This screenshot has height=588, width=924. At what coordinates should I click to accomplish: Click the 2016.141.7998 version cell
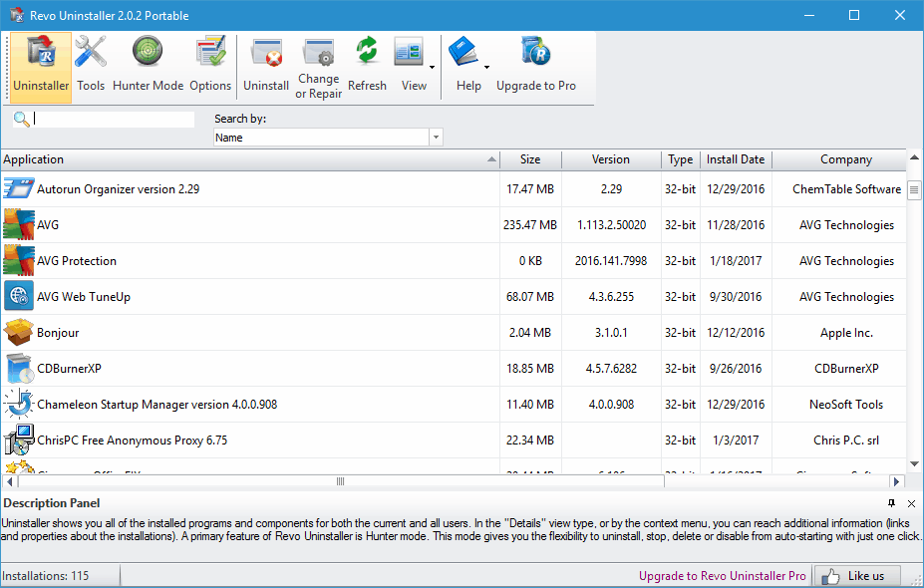(x=611, y=261)
